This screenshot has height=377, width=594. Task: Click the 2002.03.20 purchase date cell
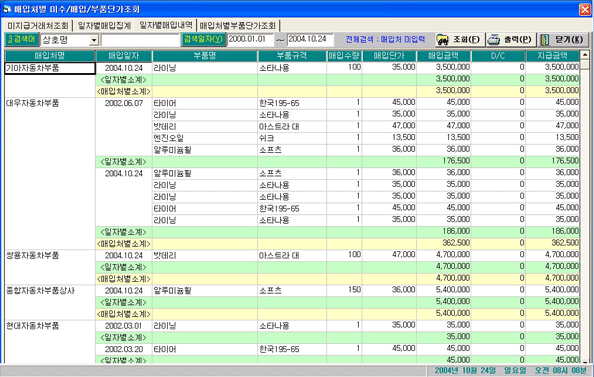coord(124,349)
